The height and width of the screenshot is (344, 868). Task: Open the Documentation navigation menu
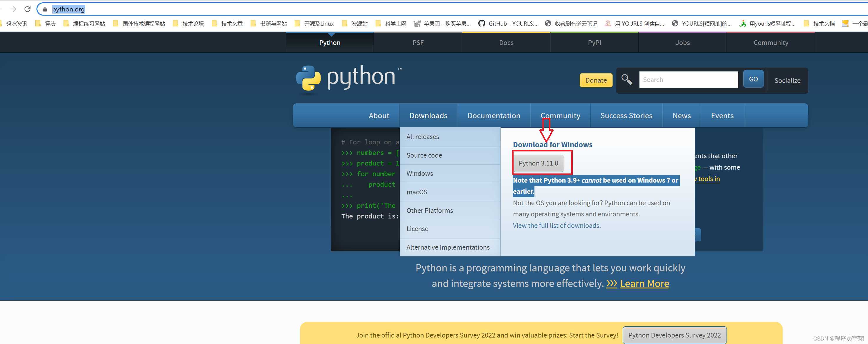point(494,116)
